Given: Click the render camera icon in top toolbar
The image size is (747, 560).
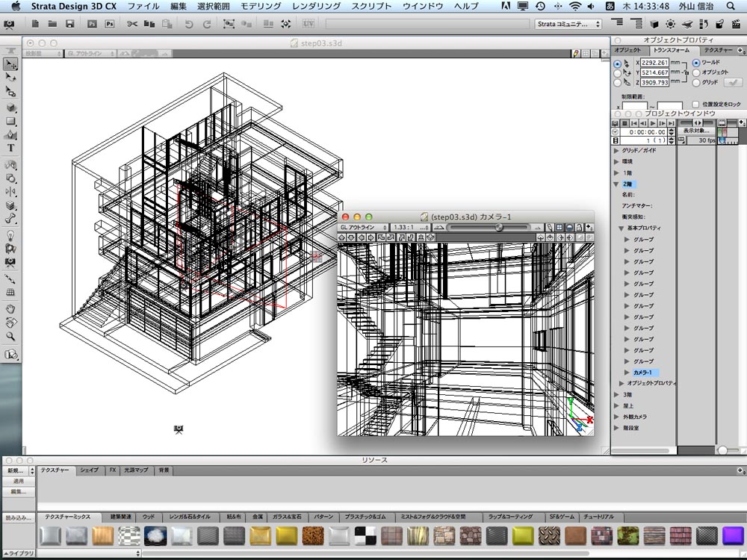Looking at the screenshot, I should 8,24.
